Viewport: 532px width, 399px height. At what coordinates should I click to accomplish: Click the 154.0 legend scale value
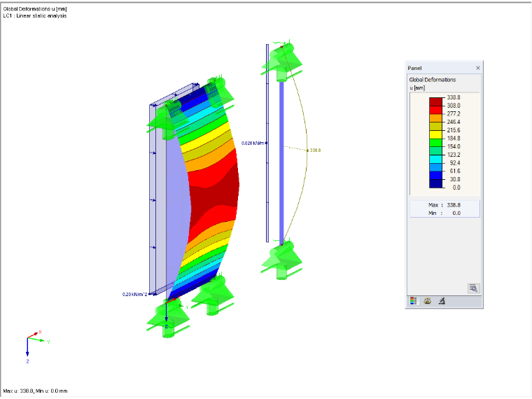pyautogui.click(x=454, y=146)
